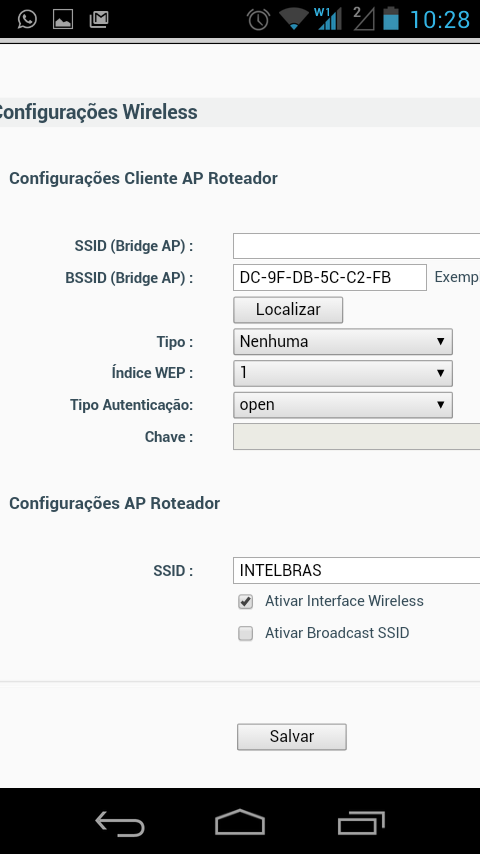Screen dimensions: 480x854
Task: Expand the Tipo Autenticação dropdown
Action: (x=343, y=405)
